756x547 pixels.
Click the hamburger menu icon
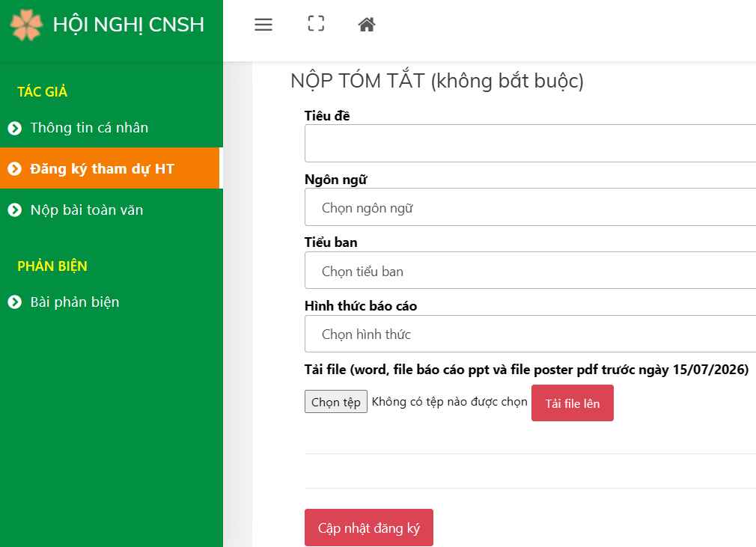point(263,25)
